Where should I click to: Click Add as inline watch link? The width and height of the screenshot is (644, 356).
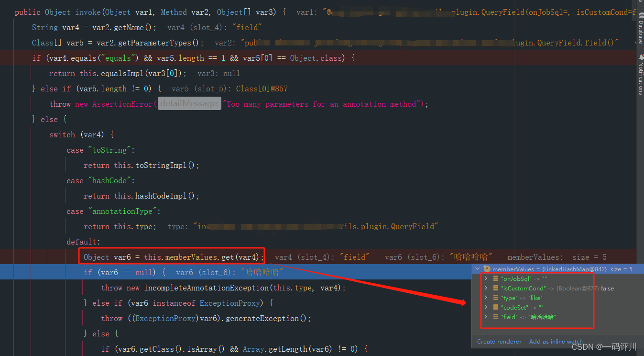click(556, 341)
